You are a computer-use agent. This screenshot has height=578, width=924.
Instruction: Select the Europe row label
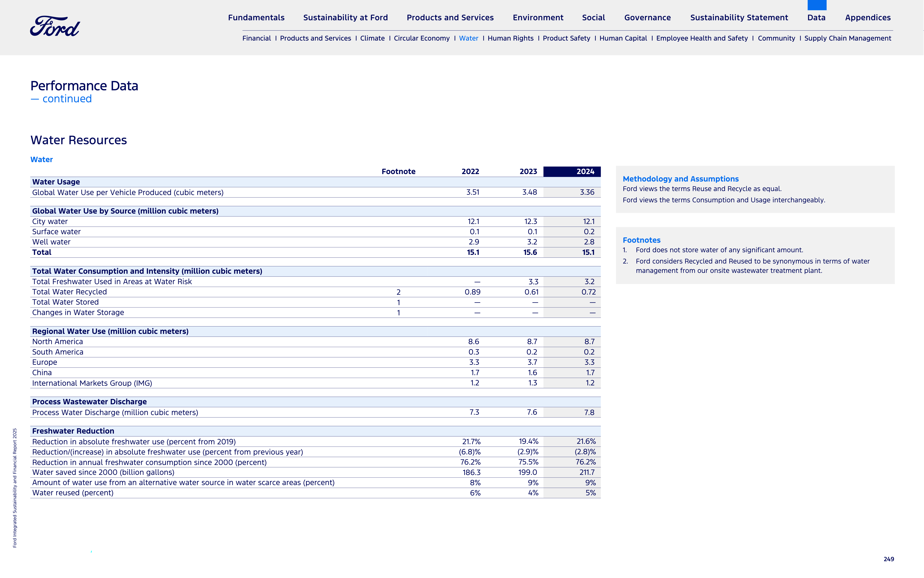[44, 362]
